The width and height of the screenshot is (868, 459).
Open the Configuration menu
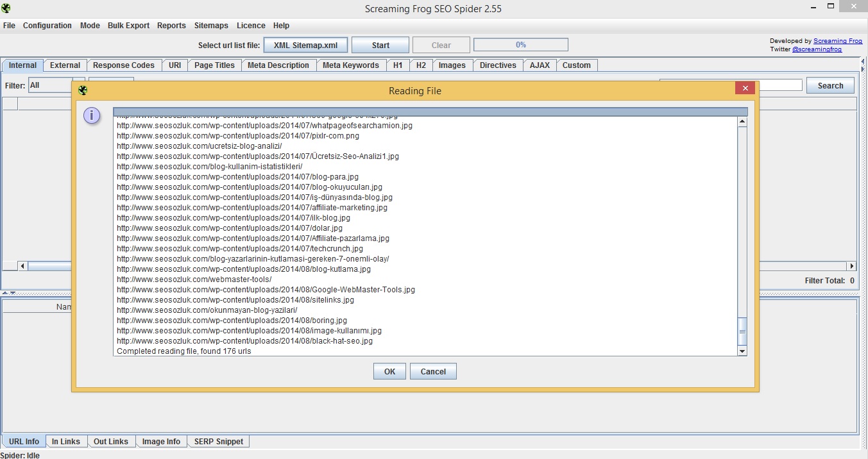47,26
